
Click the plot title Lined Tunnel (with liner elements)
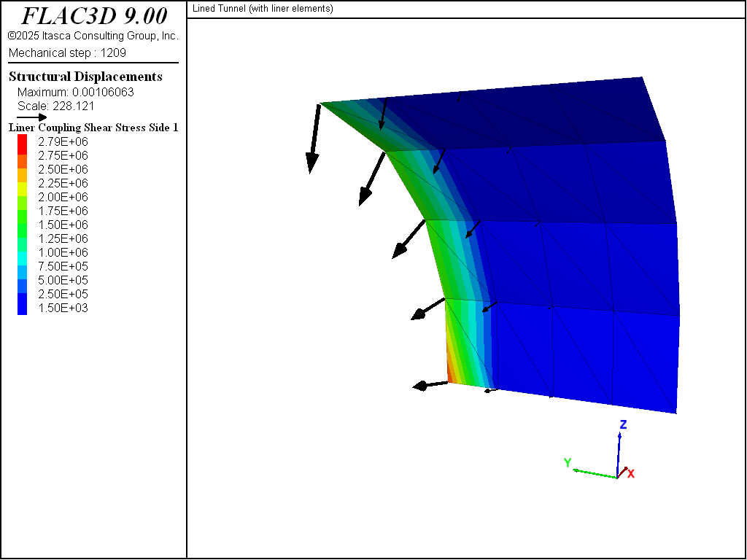[x=263, y=9]
